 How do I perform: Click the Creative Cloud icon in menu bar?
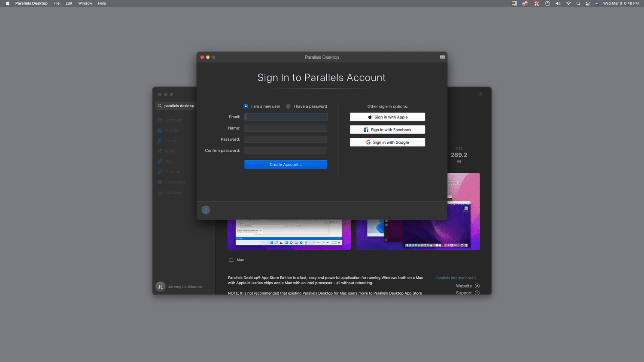pos(525,3)
